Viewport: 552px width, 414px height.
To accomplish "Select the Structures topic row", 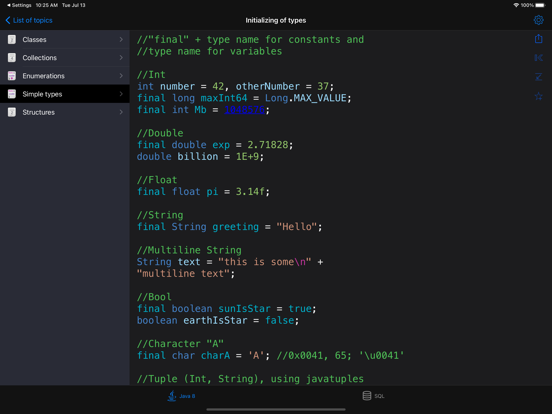I will pos(65,112).
